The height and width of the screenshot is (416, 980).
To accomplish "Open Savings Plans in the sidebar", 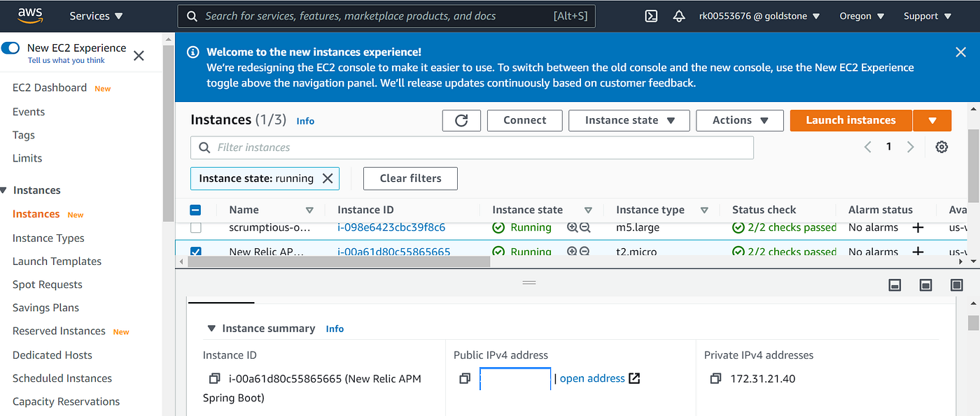I will (x=45, y=308).
